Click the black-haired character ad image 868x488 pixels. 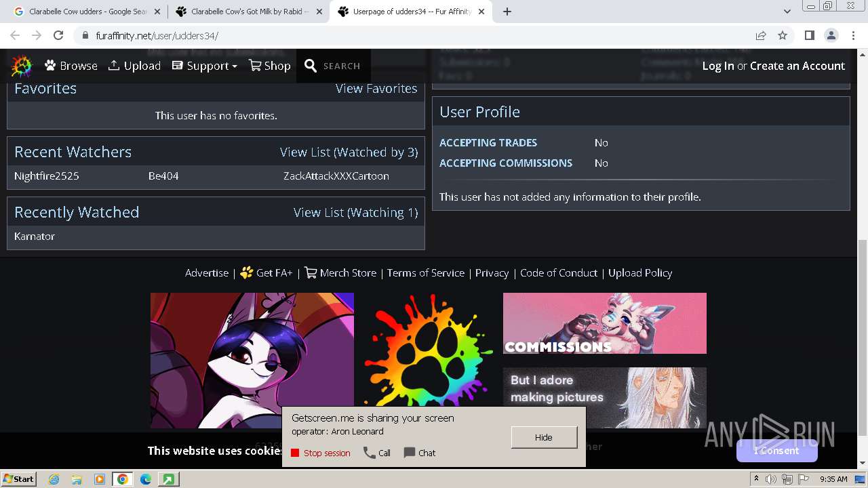coord(252,361)
